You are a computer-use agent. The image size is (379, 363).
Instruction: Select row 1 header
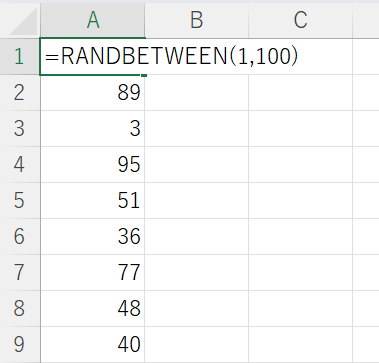[x=20, y=56]
